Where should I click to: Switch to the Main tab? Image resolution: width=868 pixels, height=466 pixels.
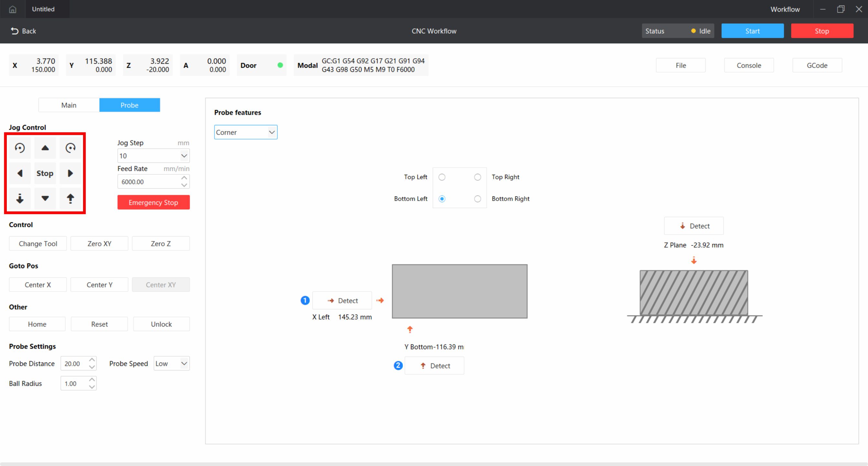(x=69, y=105)
